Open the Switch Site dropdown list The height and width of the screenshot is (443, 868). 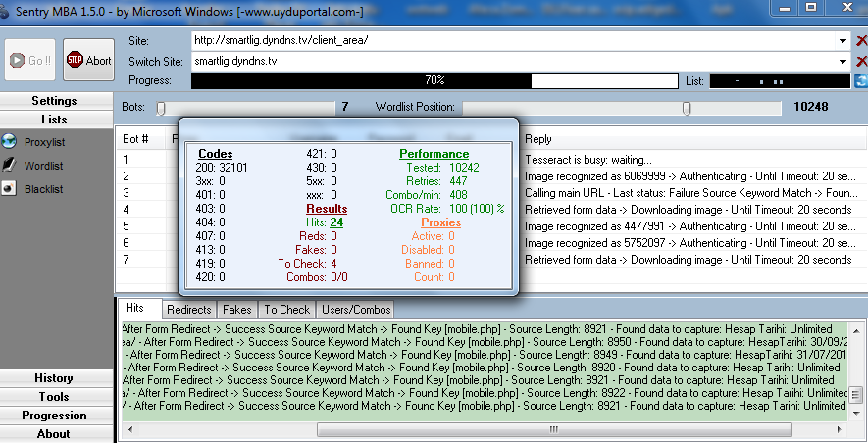(842, 61)
